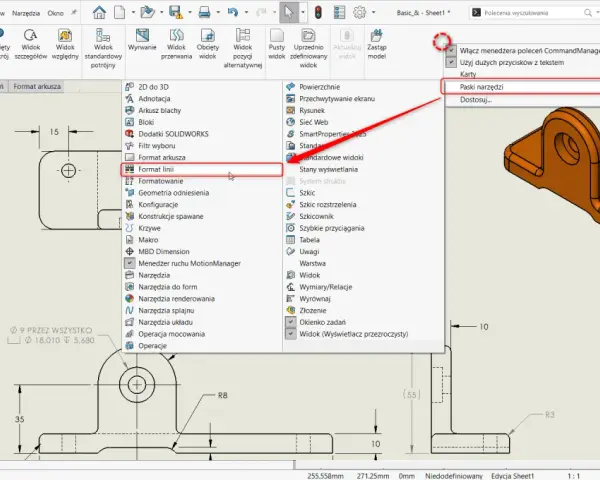Select Bloki toolbar entry
The height and width of the screenshot is (480, 600).
pyautogui.click(x=202, y=122)
